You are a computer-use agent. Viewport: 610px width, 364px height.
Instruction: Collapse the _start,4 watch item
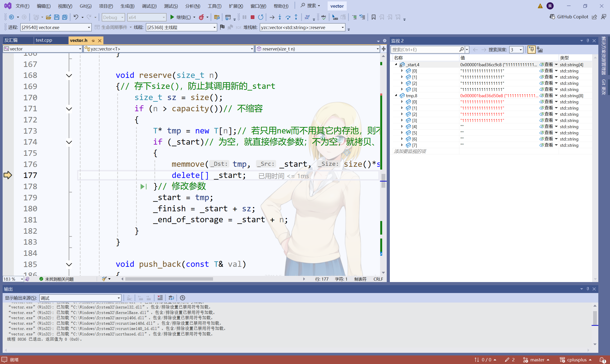coord(396,65)
